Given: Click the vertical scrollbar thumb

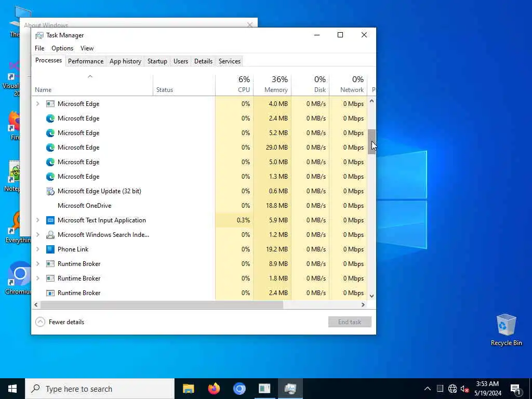Looking at the screenshot, I should [x=371, y=141].
